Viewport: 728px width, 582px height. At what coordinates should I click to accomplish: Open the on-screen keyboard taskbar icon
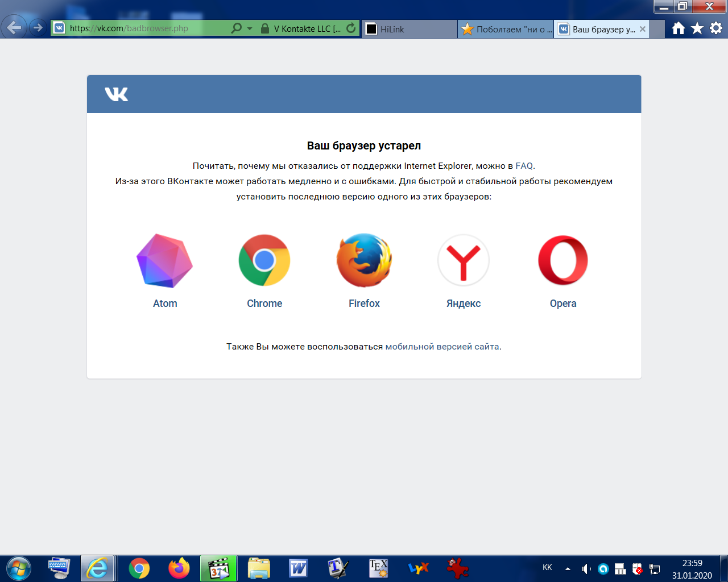[59, 568]
